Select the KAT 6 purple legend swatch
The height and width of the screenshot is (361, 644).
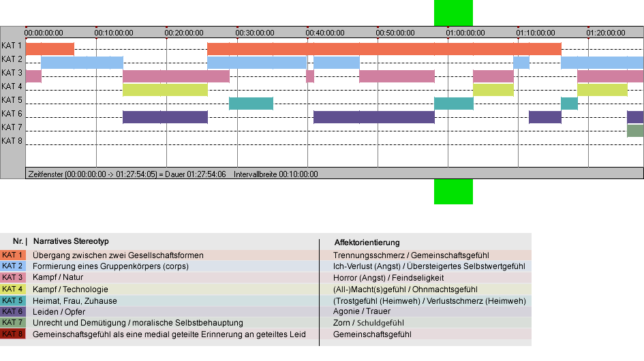[x=13, y=311]
